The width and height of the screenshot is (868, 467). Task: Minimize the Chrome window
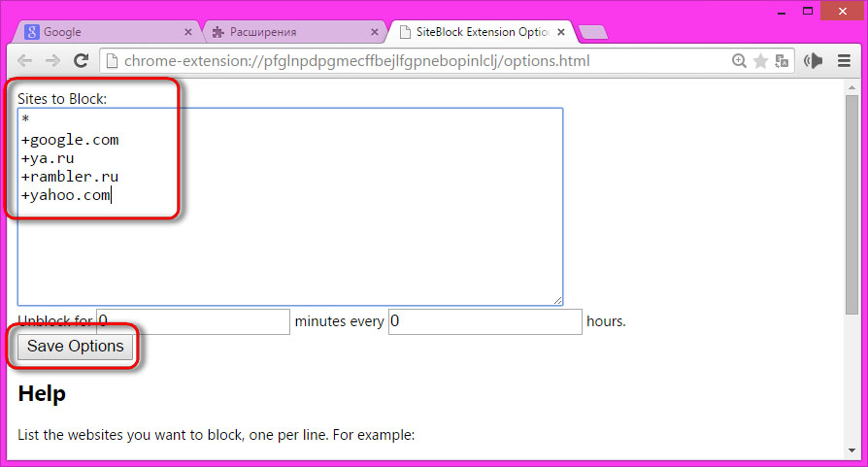(x=782, y=13)
